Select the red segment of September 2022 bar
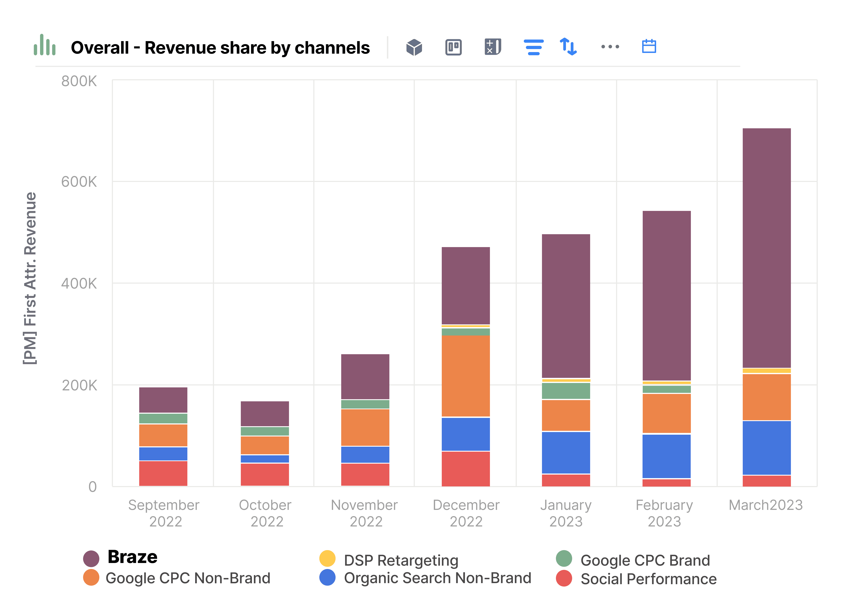The height and width of the screenshot is (605, 868). click(163, 473)
